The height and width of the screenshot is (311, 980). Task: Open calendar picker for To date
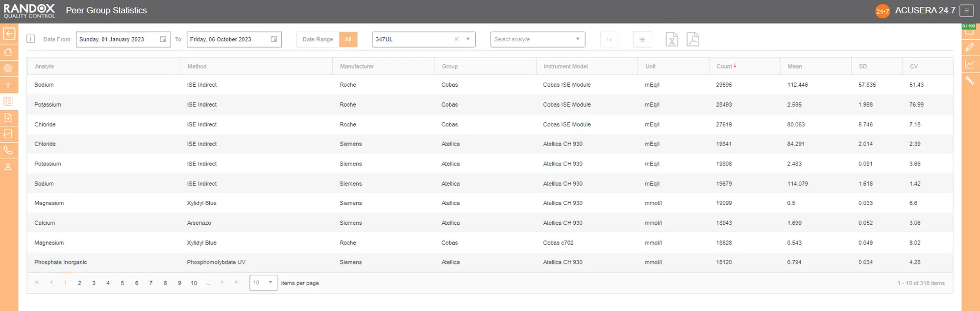click(274, 39)
